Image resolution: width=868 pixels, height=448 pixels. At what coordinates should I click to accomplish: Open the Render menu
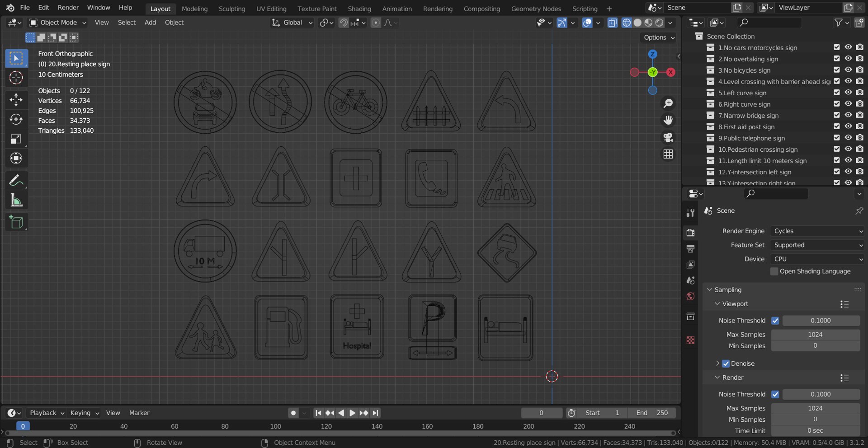point(68,8)
